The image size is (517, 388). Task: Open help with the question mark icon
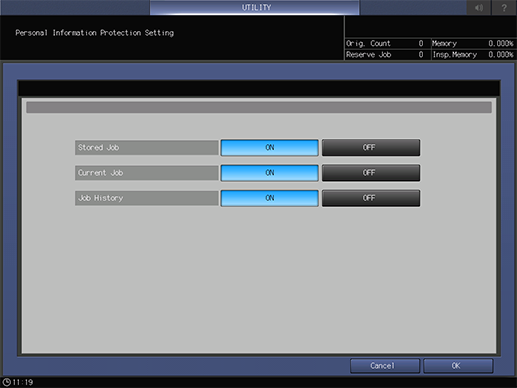(x=504, y=7)
